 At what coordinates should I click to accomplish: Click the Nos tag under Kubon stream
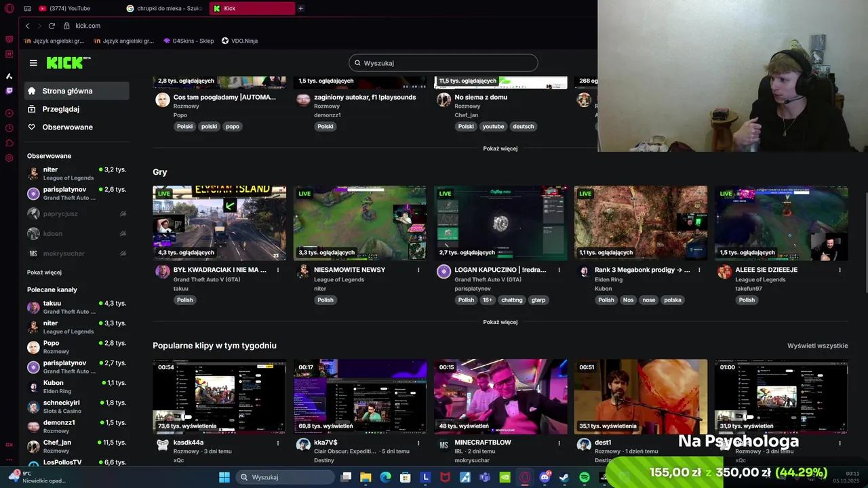(628, 300)
